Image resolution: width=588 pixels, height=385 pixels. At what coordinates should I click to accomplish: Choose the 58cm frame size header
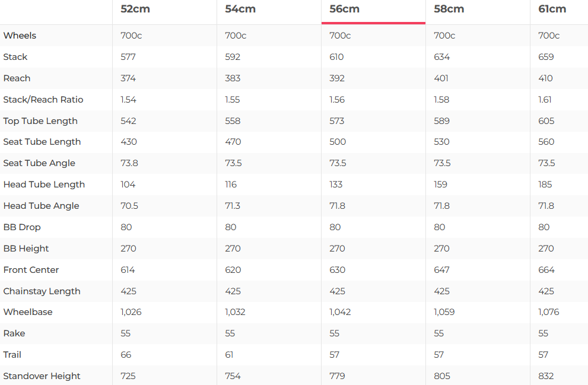pos(449,9)
